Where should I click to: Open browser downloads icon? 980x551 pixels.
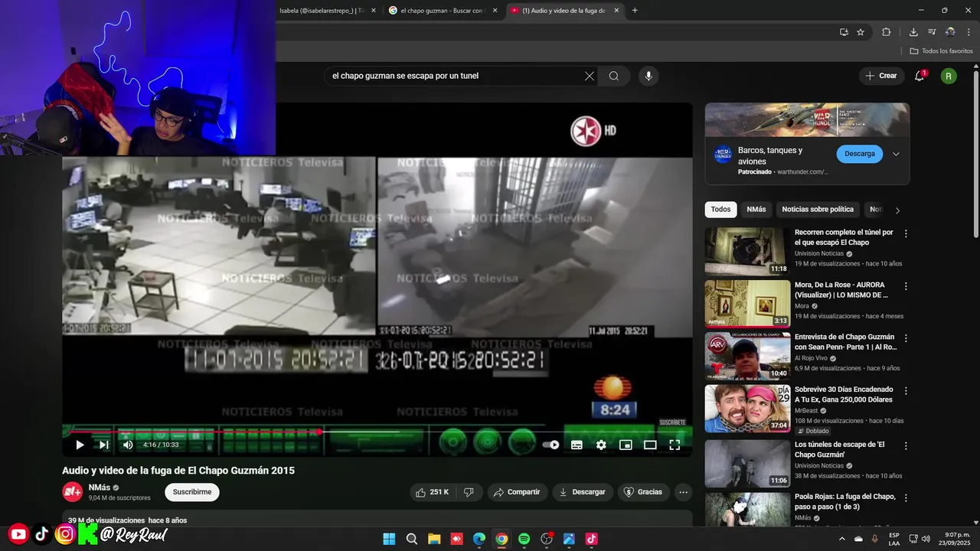pyautogui.click(x=913, y=32)
